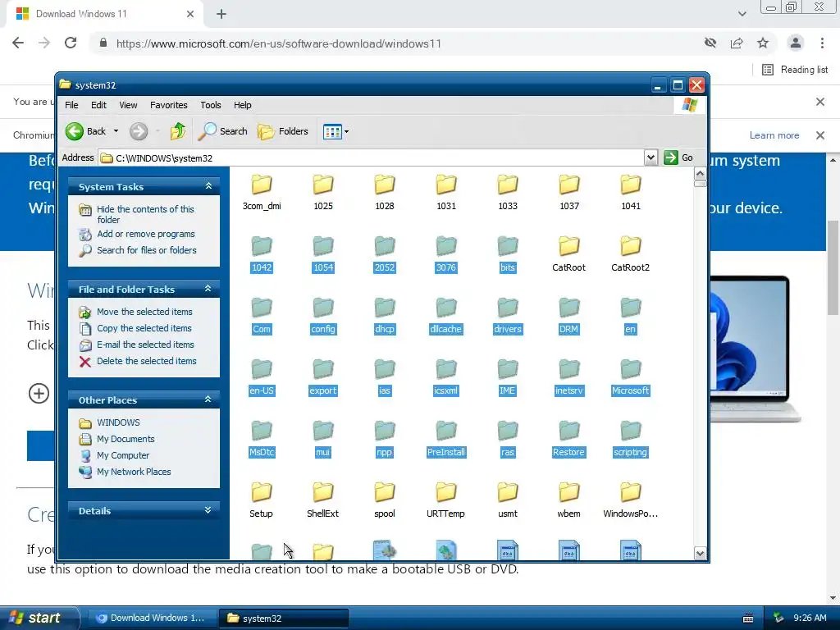This screenshot has height=630, width=840.
Task: Click the Windows start button
Action: pyautogui.click(x=39, y=618)
